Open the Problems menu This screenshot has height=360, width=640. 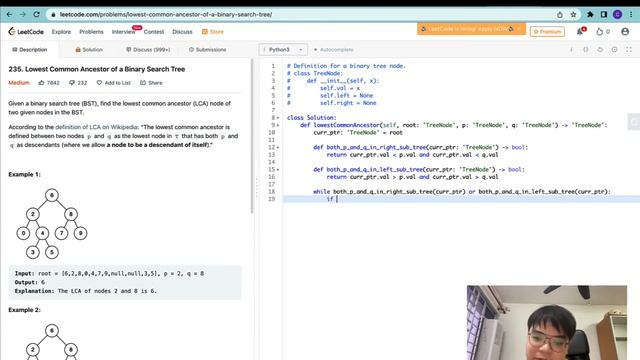pyautogui.click(x=91, y=31)
